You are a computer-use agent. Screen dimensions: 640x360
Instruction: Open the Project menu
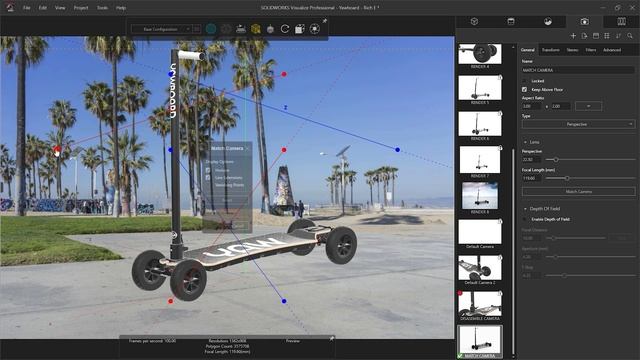point(81,8)
